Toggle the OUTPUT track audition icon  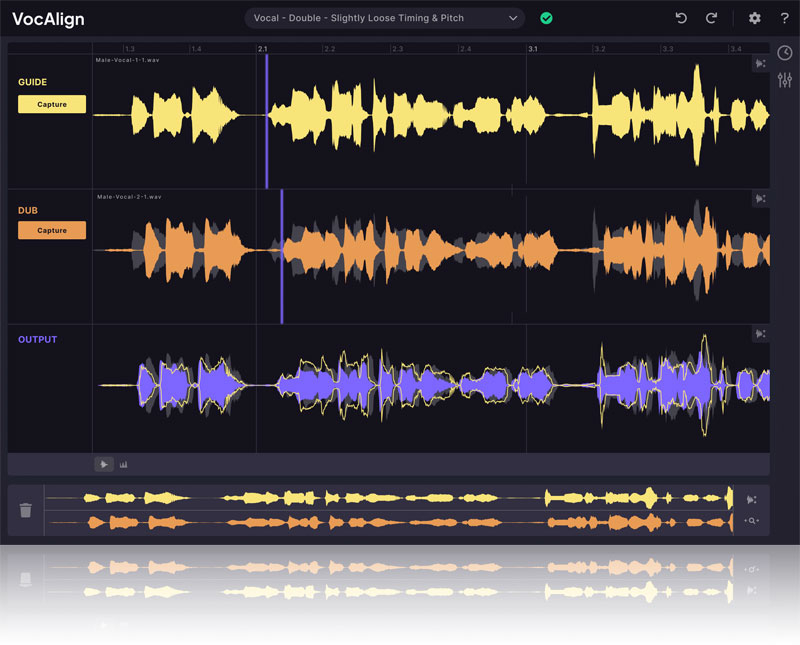pos(761,333)
